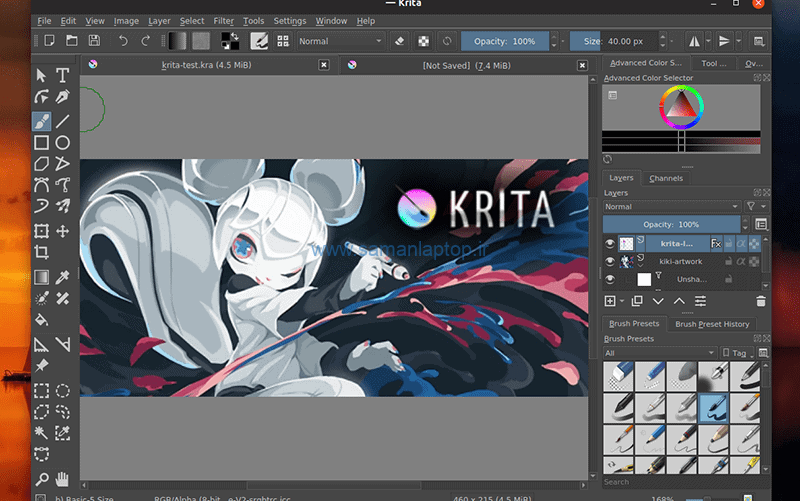Hide the Unsha... filter layer
The image size is (800, 501).
[610, 279]
